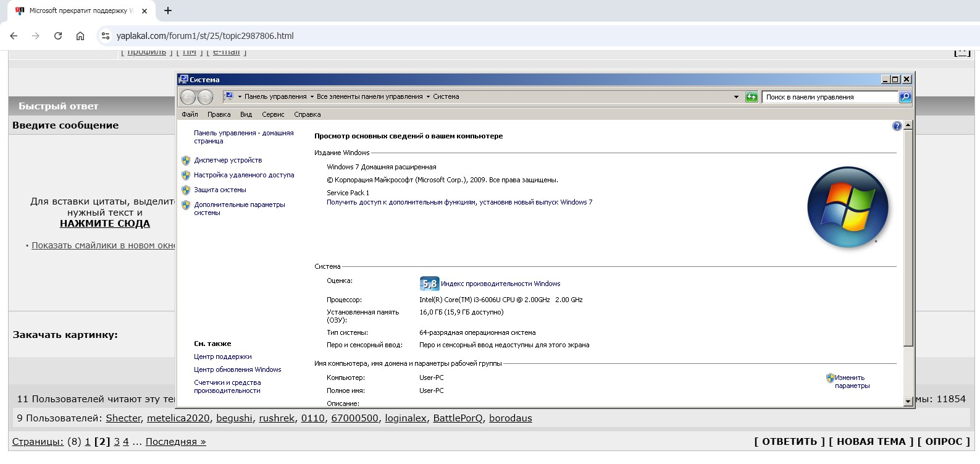Click the 64-разрядная операционная система text
The image size is (980, 464).
coord(477,332)
